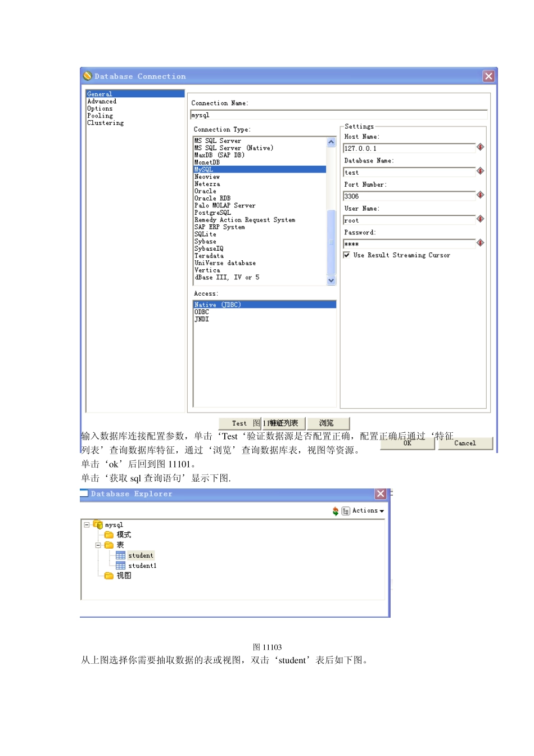Click the OK button
This screenshot has width=534, height=756.
408,443
